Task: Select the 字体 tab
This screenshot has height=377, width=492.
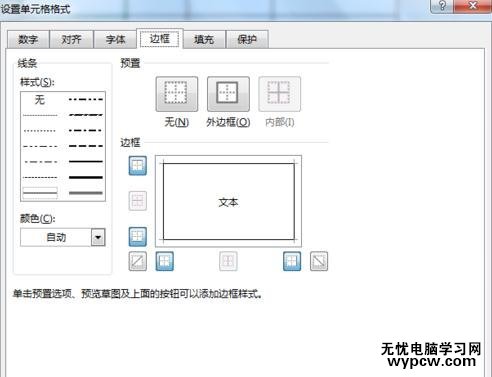Action: [115, 39]
